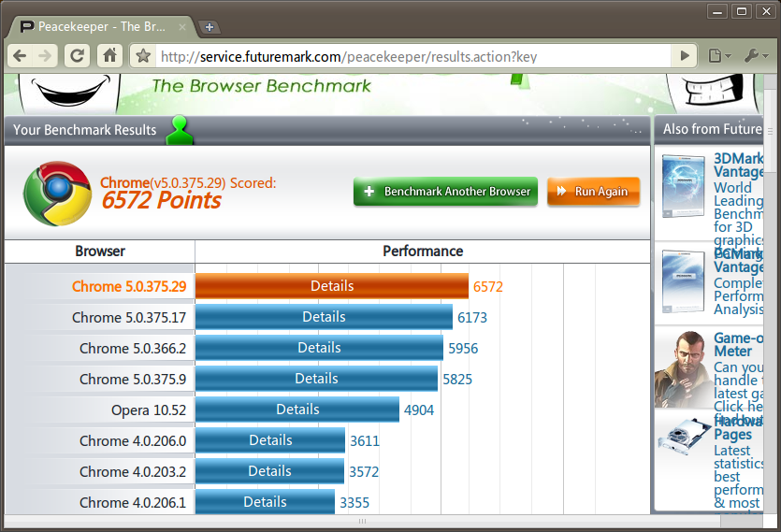Image resolution: width=781 pixels, height=532 pixels.
Task: Open a new tab with plus button
Action: 210,27
